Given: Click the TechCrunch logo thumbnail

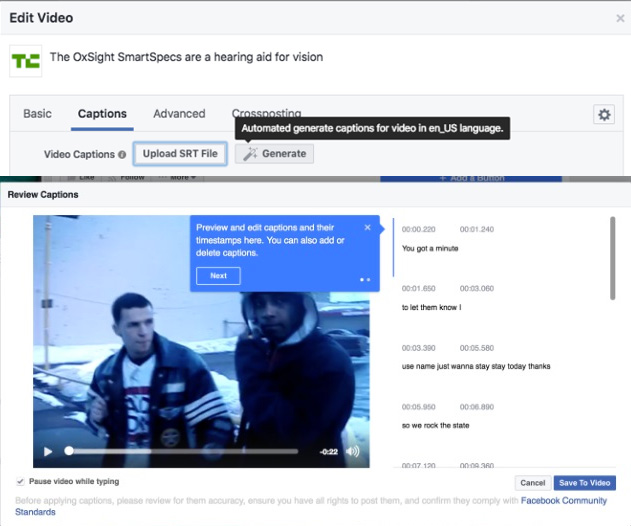Looking at the screenshot, I should [x=26, y=61].
